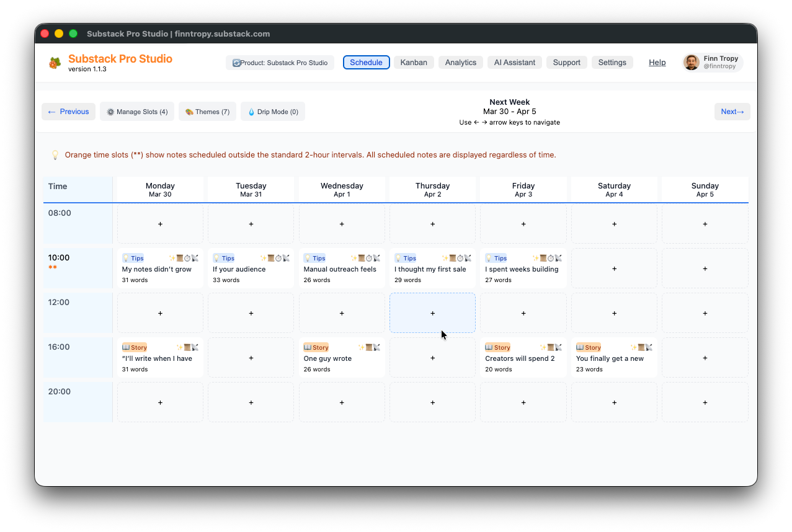This screenshot has height=532, width=792.
Task: Open the AI Assistant tab
Action: (x=515, y=63)
